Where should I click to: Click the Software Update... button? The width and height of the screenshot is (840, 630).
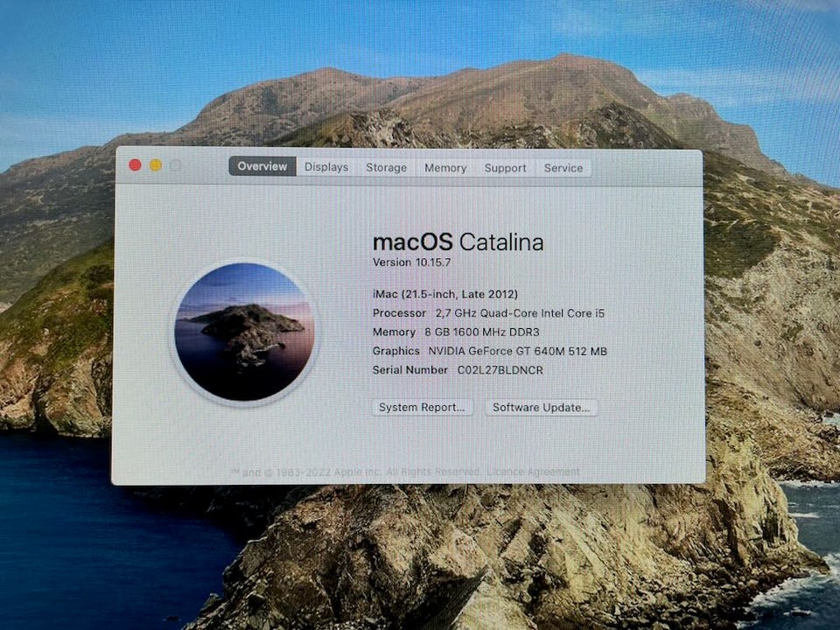[541, 407]
